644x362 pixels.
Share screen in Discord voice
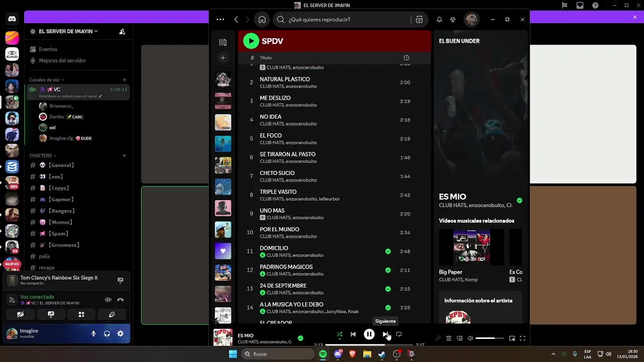click(51, 314)
